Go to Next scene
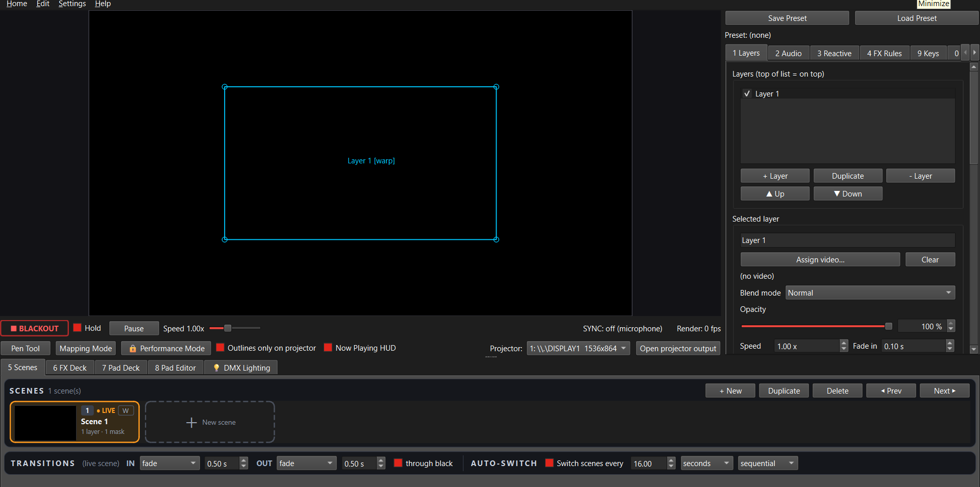Viewport: 980px width, 487px height. click(x=944, y=391)
